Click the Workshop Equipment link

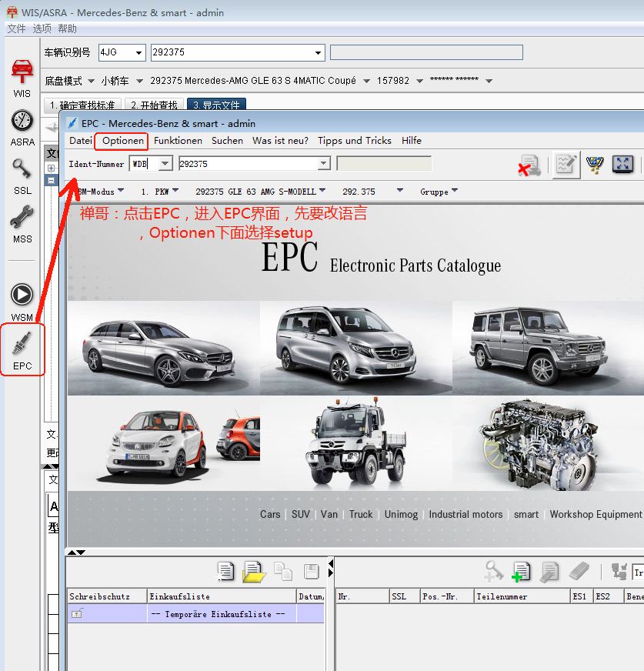coord(595,514)
